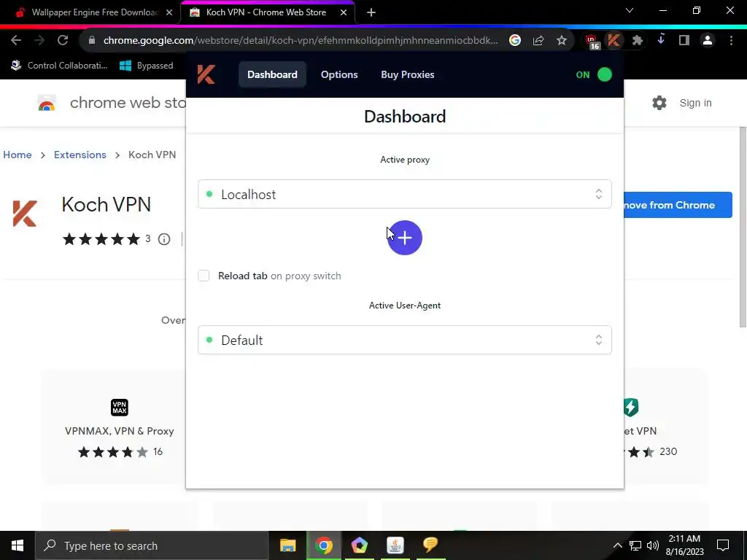Screen dimensions: 747x560
Task: Open the Extensions puzzle menu
Action: tap(637, 41)
